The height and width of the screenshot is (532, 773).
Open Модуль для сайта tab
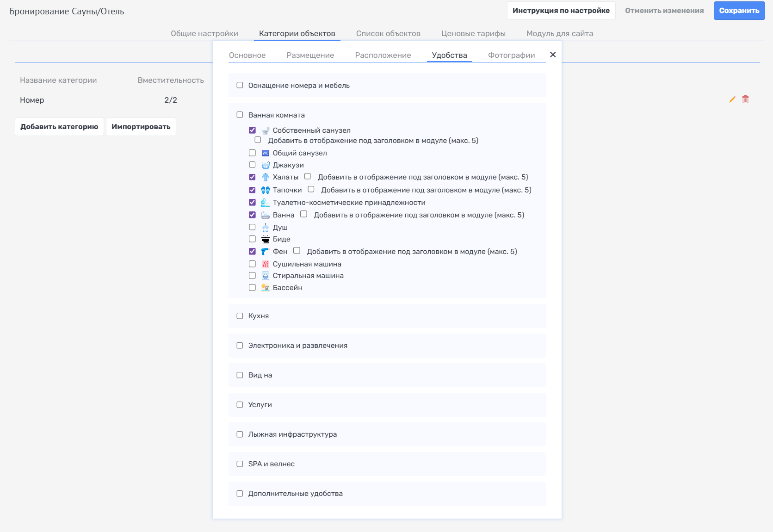pyautogui.click(x=560, y=34)
